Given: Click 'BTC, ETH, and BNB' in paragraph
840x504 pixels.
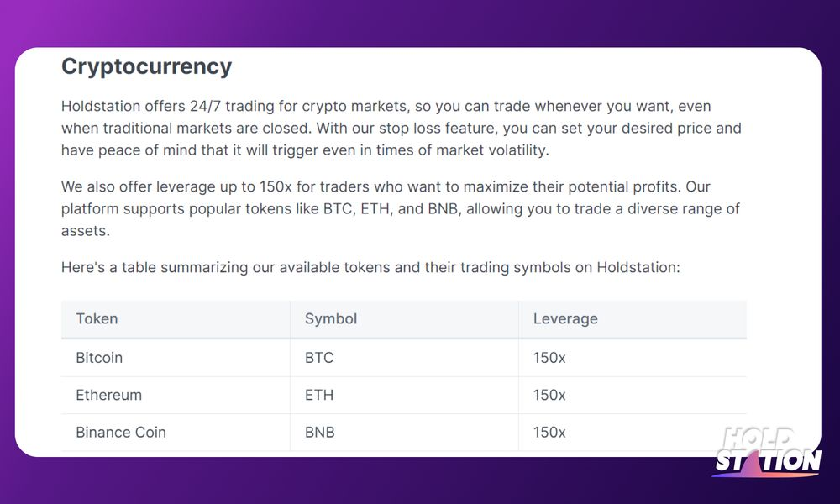Looking at the screenshot, I should 391,209.
